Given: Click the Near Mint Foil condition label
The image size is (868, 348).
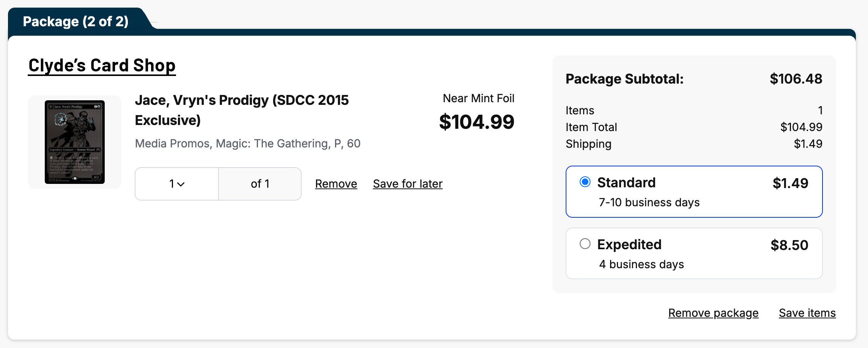Looking at the screenshot, I should pyautogui.click(x=478, y=98).
